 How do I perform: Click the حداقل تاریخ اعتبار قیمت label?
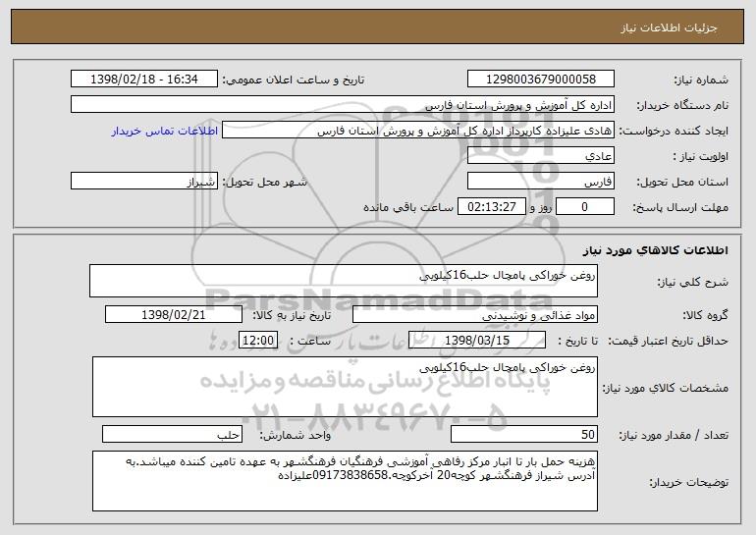668,342
